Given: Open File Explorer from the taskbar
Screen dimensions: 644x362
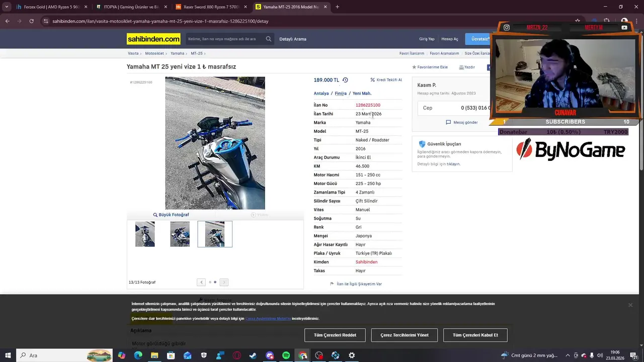Looking at the screenshot, I should coord(154,355).
